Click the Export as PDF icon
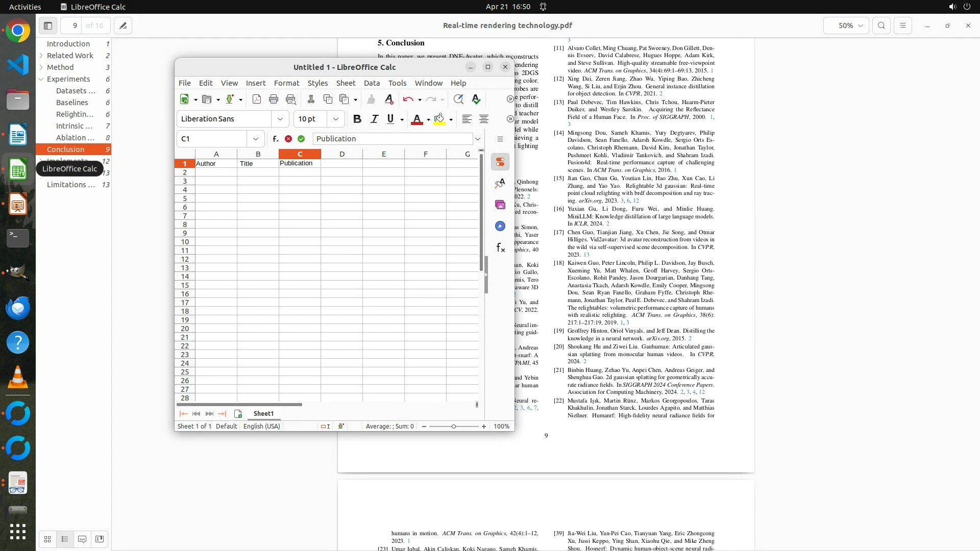The width and height of the screenshot is (980, 551). tap(257, 99)
